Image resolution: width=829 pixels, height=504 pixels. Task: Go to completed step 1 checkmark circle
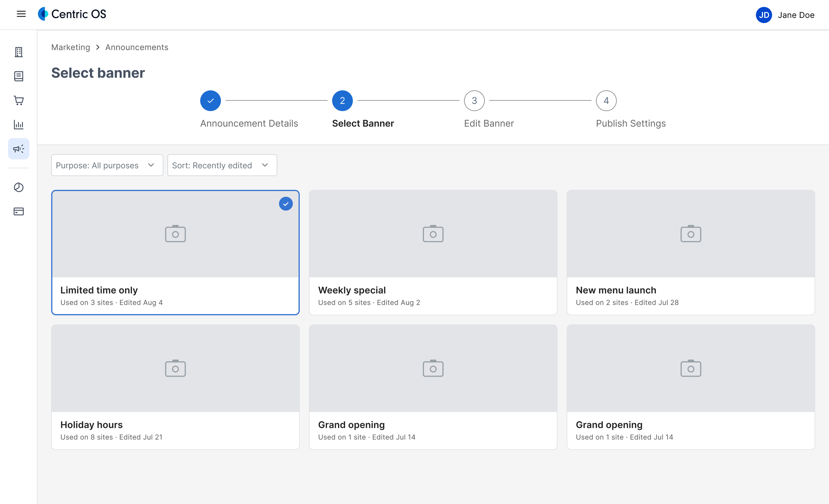click(x=210, y=100)
